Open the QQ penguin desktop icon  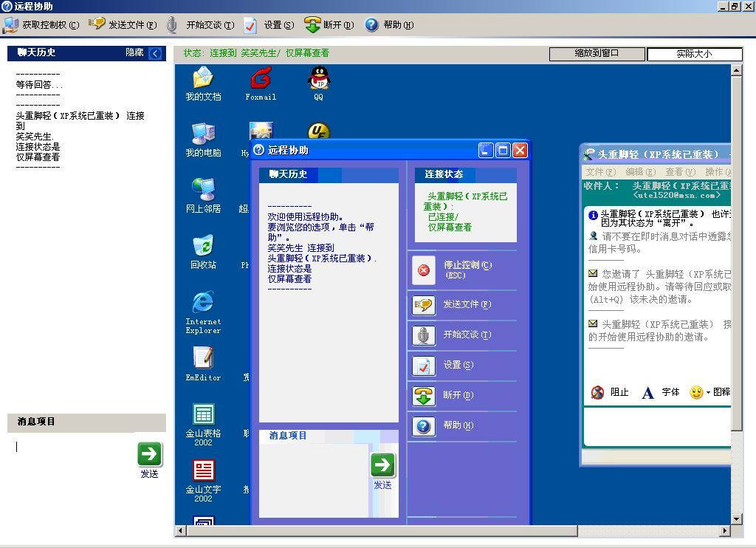[318, 78]
